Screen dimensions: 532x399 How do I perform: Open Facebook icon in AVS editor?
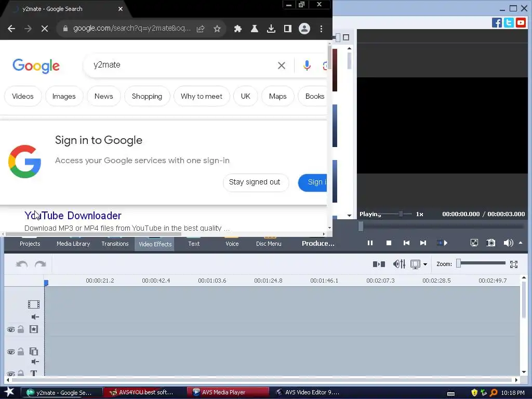point(497,23)
